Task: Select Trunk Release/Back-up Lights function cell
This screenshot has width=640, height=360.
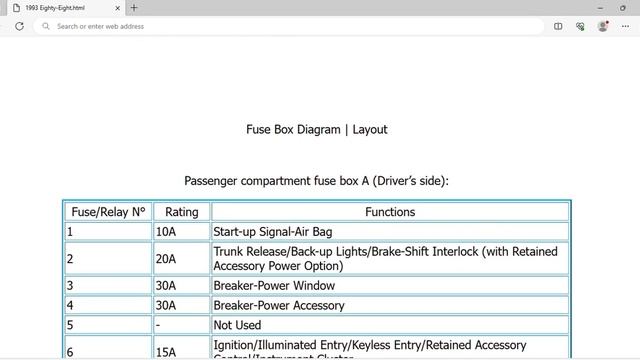Action: (390, 258)
